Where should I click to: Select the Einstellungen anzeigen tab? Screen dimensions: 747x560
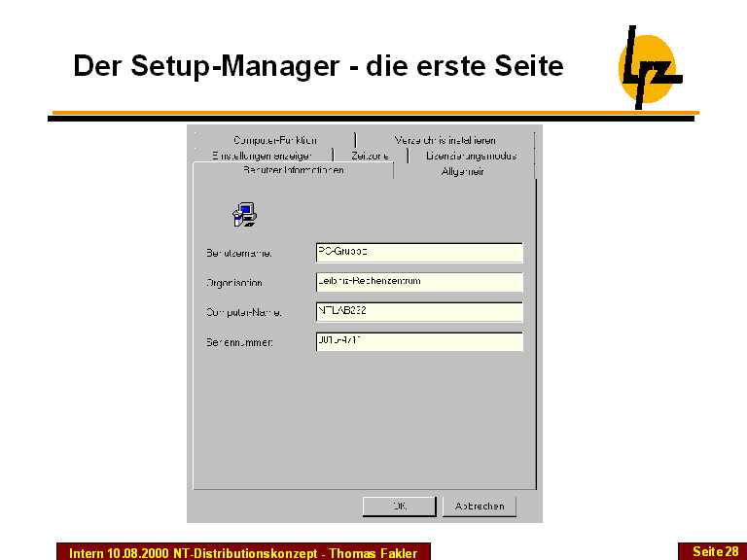pyautogui.click(x=262, y=156)
